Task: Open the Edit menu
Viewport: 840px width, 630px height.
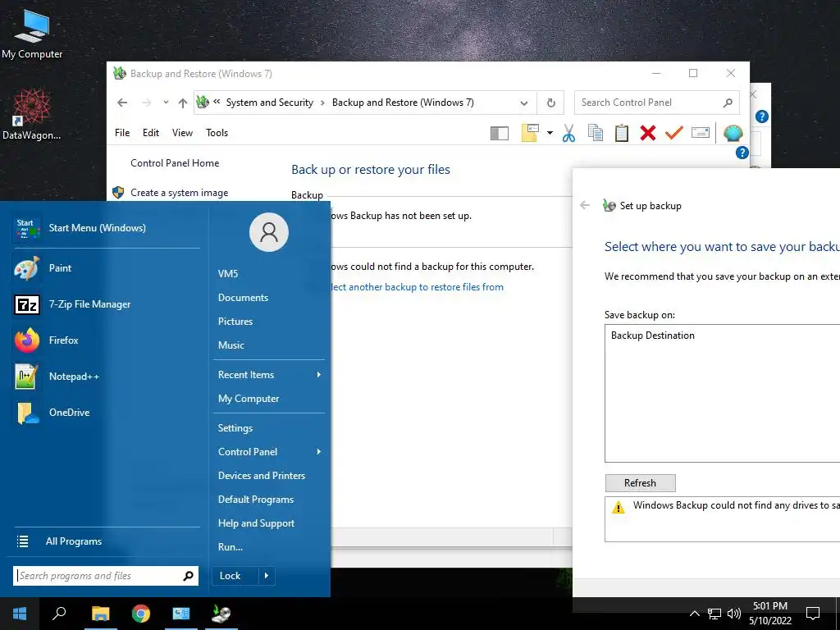Action: [151, 133]
